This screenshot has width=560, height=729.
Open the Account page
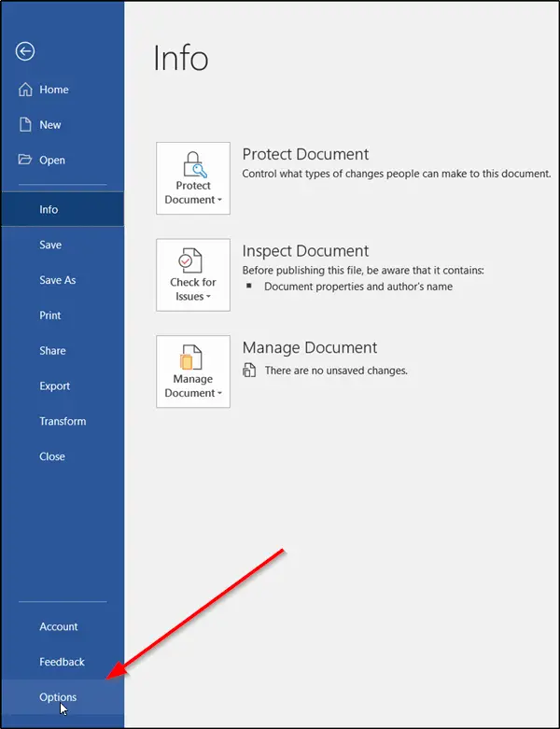click(63, 626)
